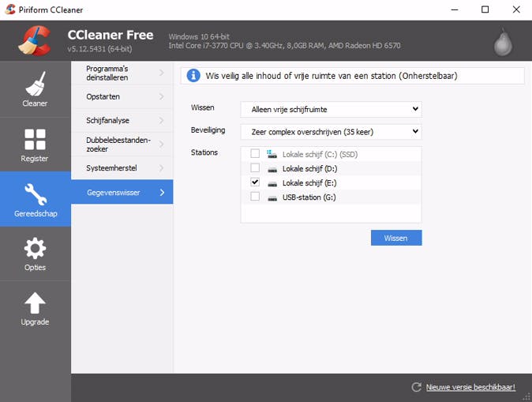The height and width of the screenshot is (402, 532).
Task: Select the Gegevenswisser menu item
Action: pyautogui.click(x=122, y=192)
